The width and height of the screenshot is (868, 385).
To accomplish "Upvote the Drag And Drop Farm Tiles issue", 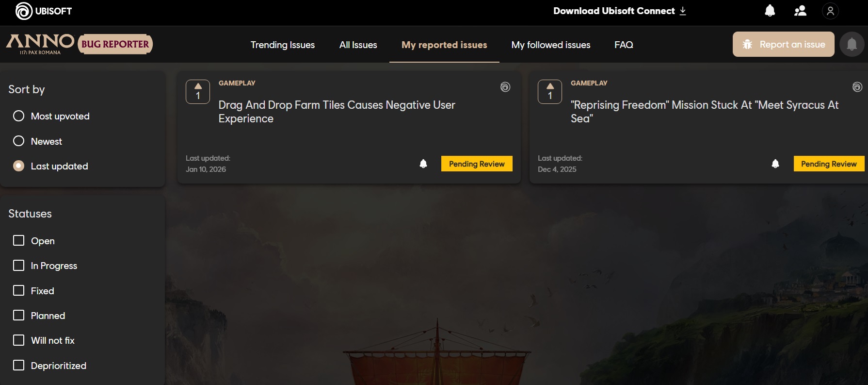I will point(198,92).
